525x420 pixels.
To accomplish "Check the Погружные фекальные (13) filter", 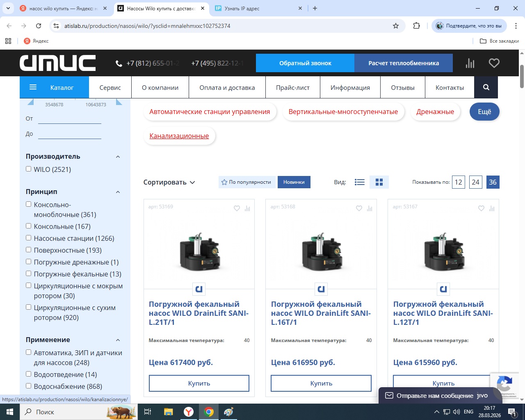I will click(28, 274).
